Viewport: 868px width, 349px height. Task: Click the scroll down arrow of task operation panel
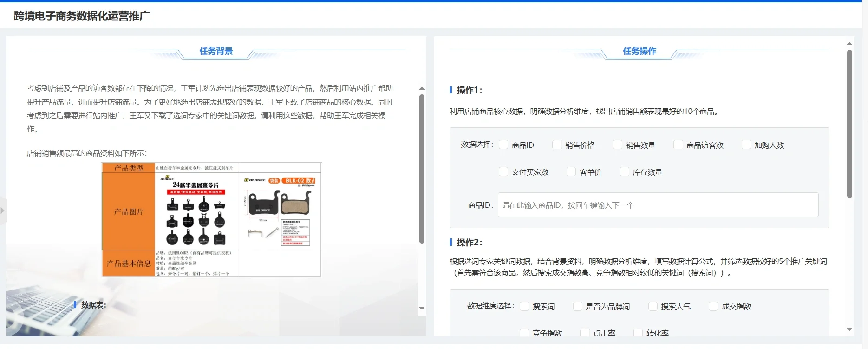849,329
